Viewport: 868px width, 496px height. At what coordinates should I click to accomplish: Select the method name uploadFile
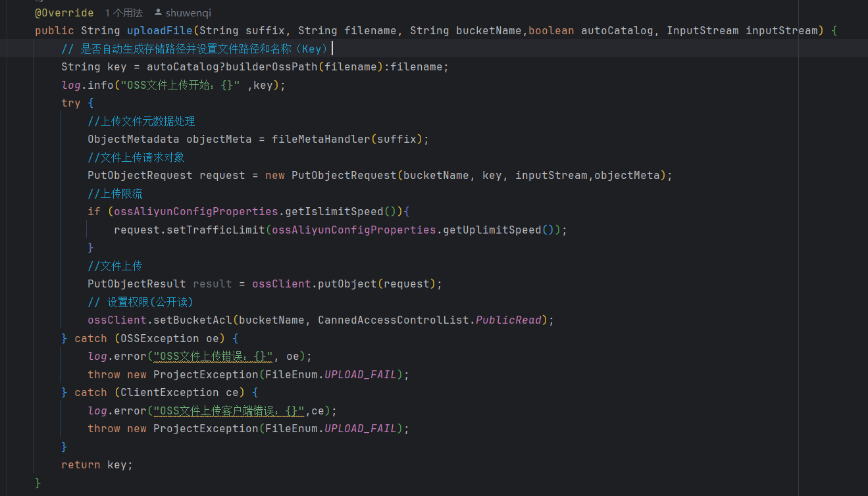159,30
